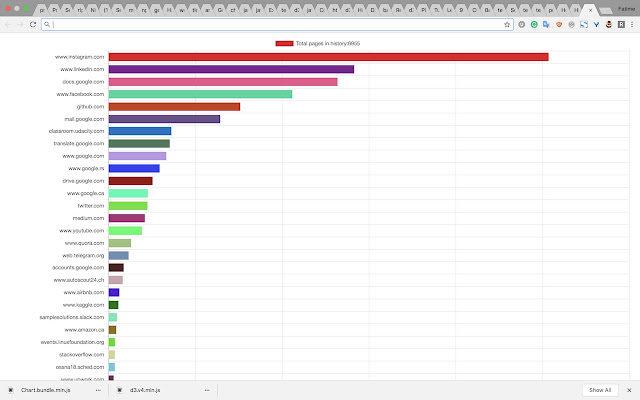Click the green www.facebook.com bar

coord(200,94)
